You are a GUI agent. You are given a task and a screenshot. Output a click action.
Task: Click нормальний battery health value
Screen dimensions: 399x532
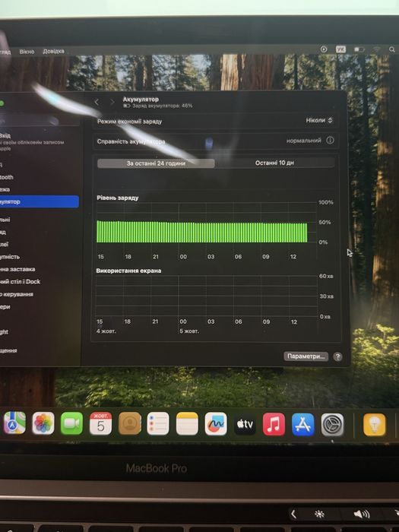[304, 141]
